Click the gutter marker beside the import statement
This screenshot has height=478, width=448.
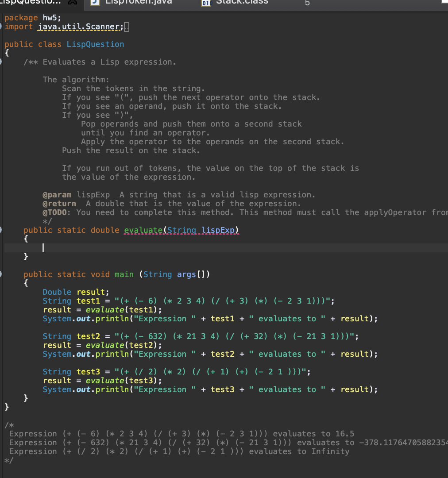click(x=1, y=26)
